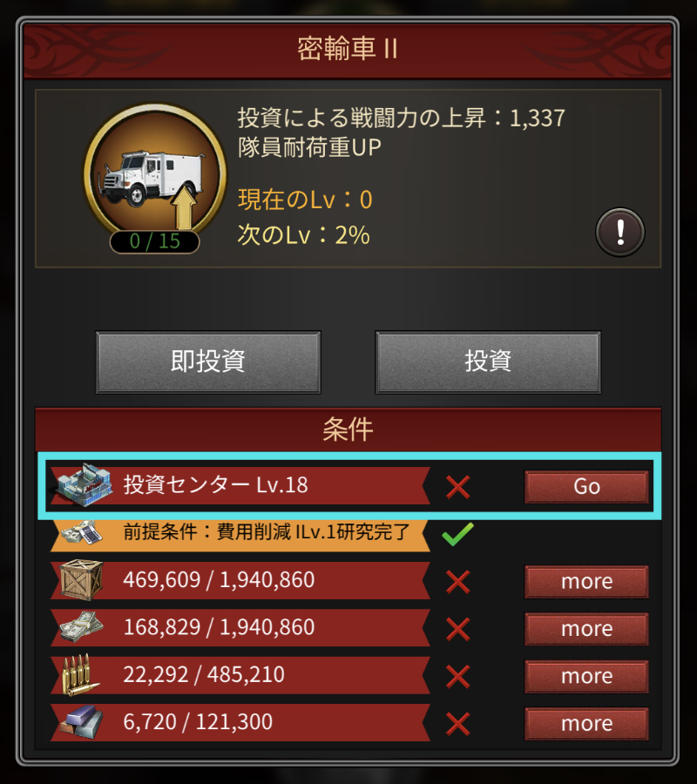Click the cash stack resource icon
Viewport: 697px width, 784px height.
(x=81, y=627)
